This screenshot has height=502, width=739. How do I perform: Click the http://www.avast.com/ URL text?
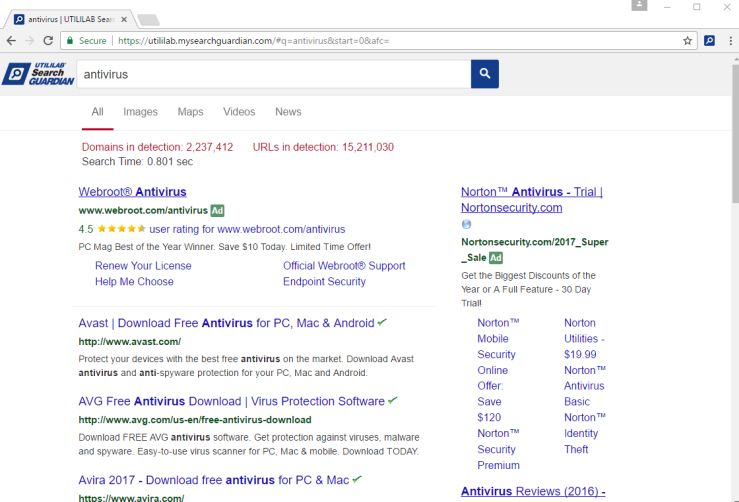coord(130,341)
